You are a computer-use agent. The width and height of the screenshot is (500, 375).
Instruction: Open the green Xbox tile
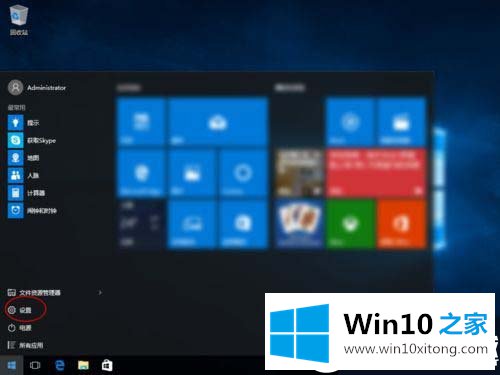point(350,224)
